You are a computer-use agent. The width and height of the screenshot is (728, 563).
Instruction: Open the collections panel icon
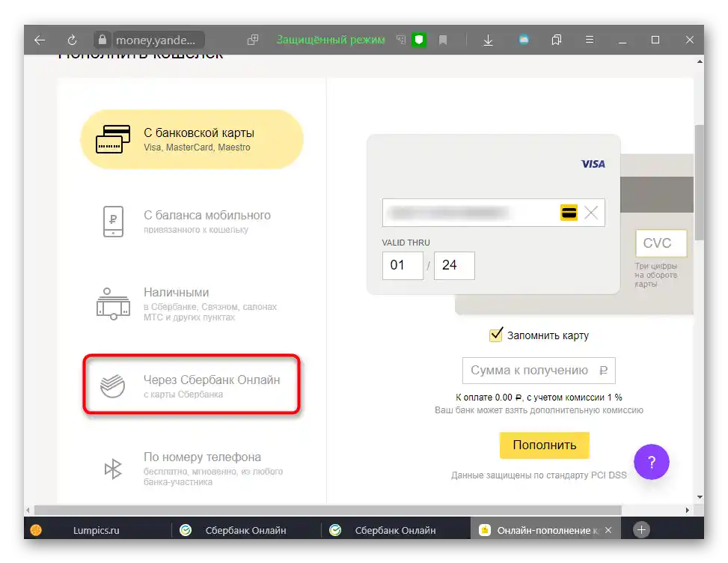click(x=556, y=40)
